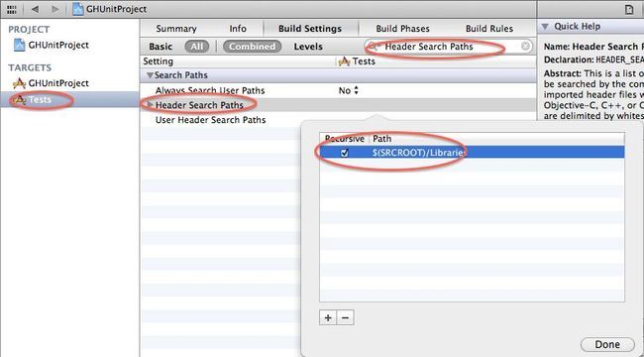Select the $(SRCROOT)/Libraries path entry
The height and width of the screenshot is (357, 644).
click(419, 153)
